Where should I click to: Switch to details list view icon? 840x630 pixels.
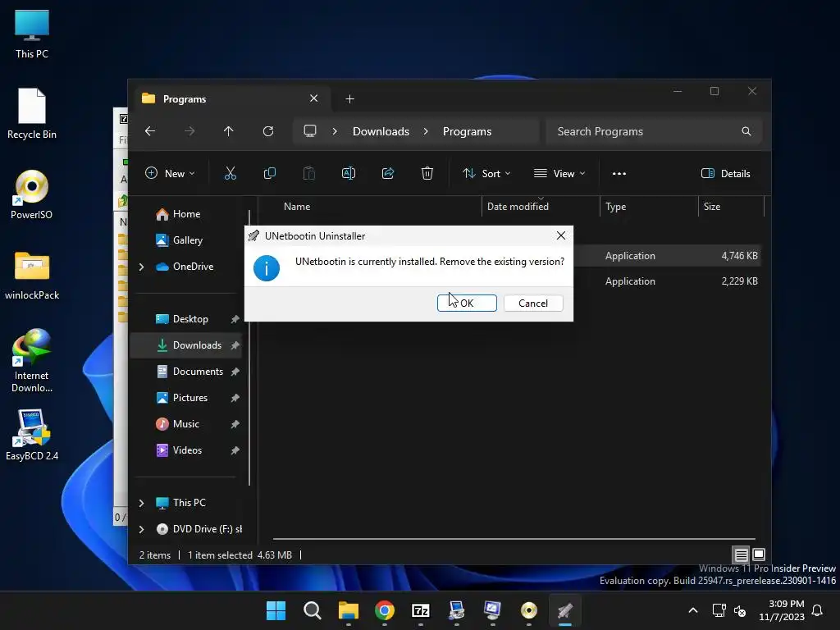[741, 555]
